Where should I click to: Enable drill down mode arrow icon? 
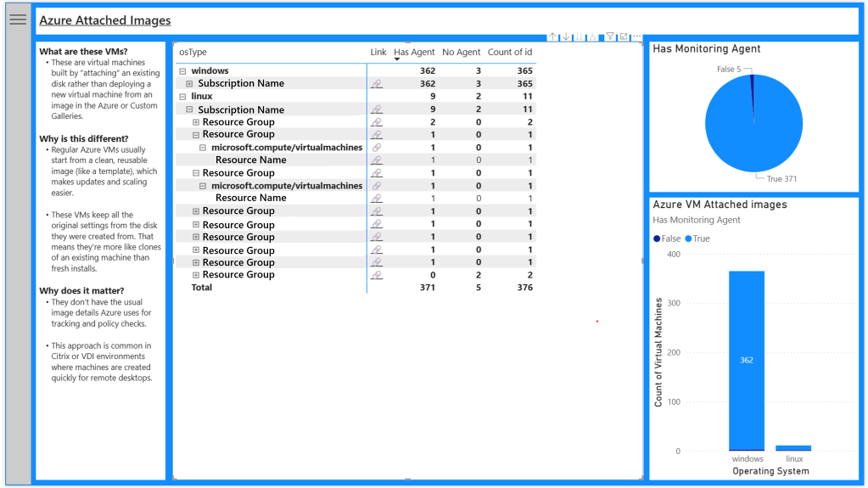point(566,36)
